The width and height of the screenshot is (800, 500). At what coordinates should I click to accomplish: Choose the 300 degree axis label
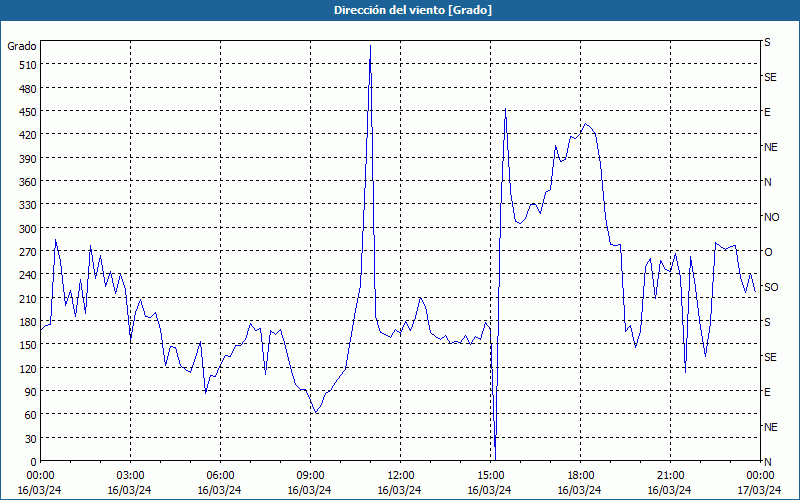click(28, 229)
